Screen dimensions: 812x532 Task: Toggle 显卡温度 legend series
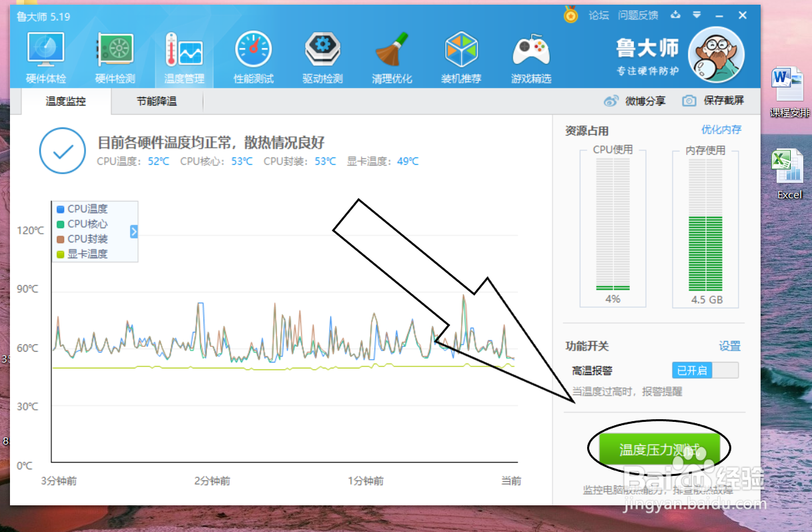(x=82, y=254)
